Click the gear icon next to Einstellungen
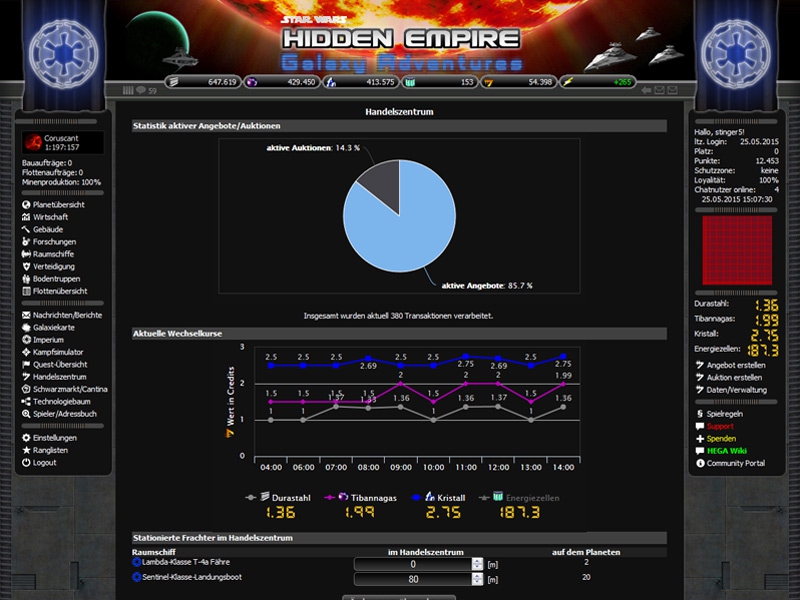The width and height of the screenshot is (800, 600). pos(26,438)
